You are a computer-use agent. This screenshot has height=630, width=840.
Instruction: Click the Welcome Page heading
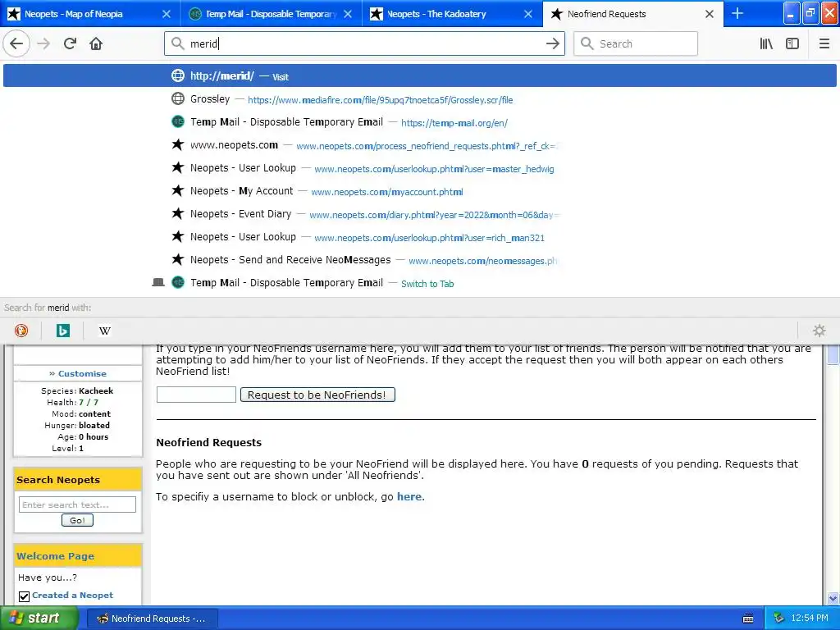point(55,556)
